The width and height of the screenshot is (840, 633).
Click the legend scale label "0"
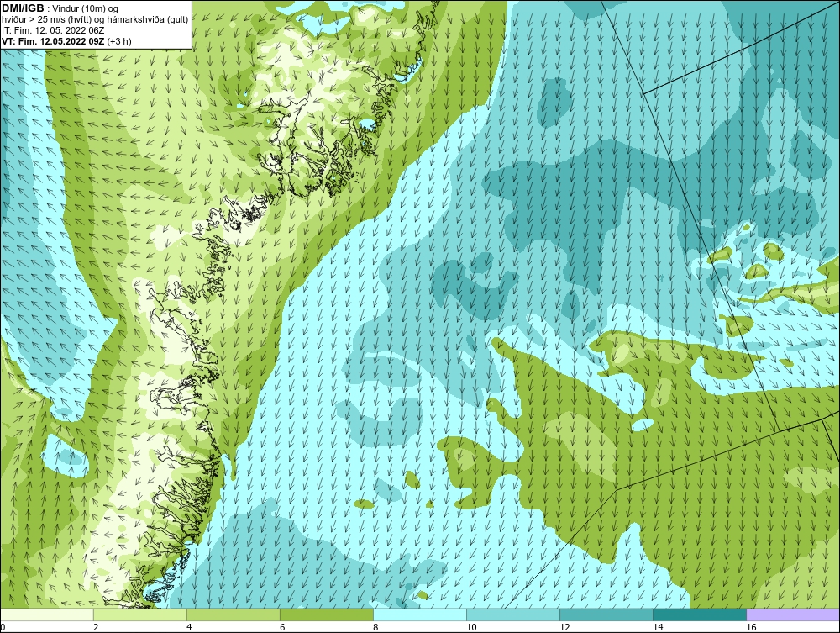[3, 627]
